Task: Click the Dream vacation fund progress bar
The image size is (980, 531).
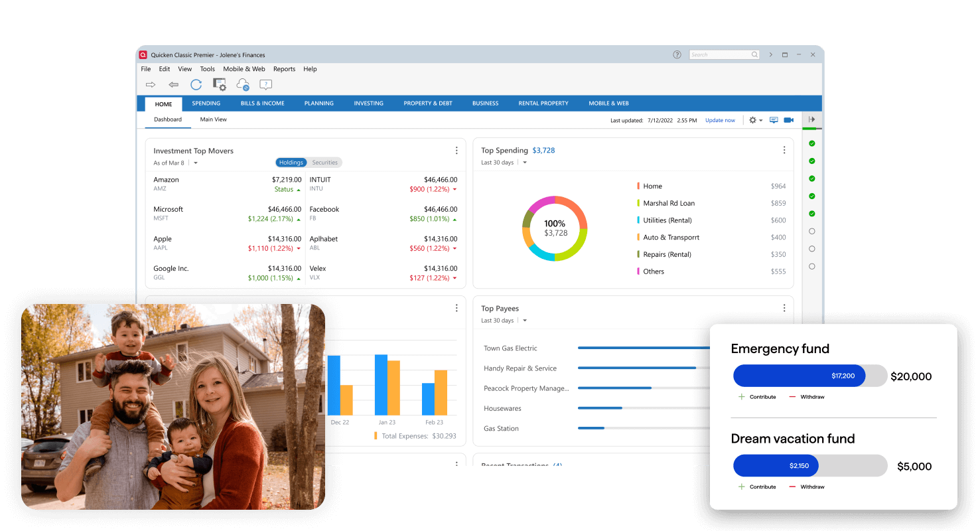Action: click(809, 466)
